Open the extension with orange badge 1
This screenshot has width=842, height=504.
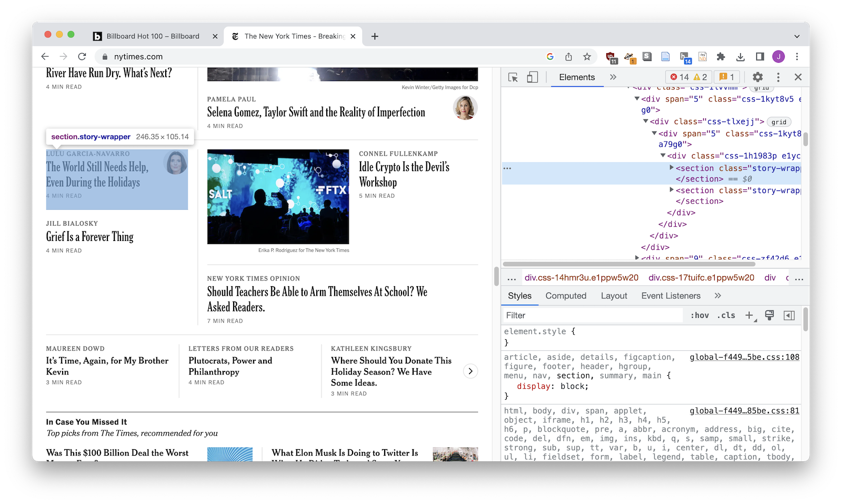point(629,57)
